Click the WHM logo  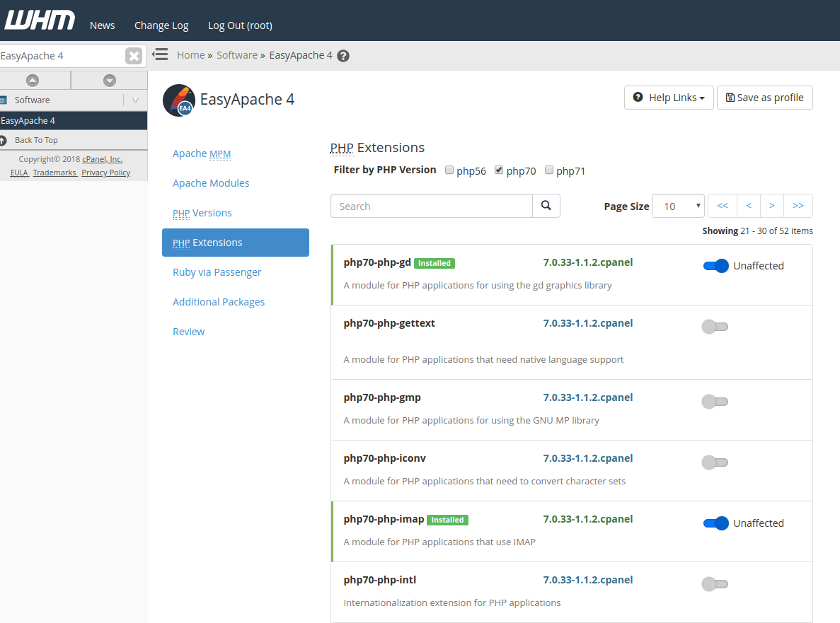click(39, 21)
